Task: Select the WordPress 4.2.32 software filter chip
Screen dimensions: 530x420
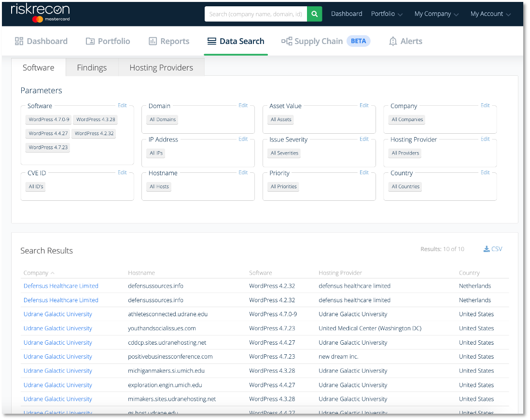Action: point(94,133)
